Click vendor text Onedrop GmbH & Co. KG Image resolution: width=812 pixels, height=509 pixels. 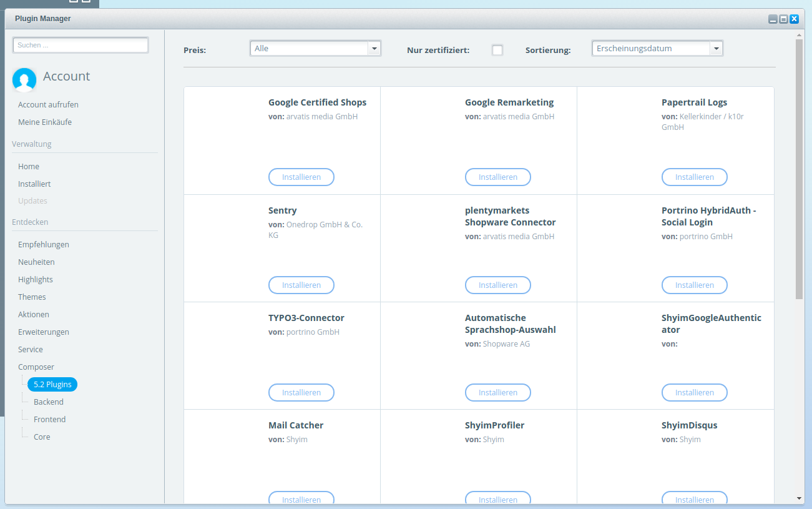[315, 230]
